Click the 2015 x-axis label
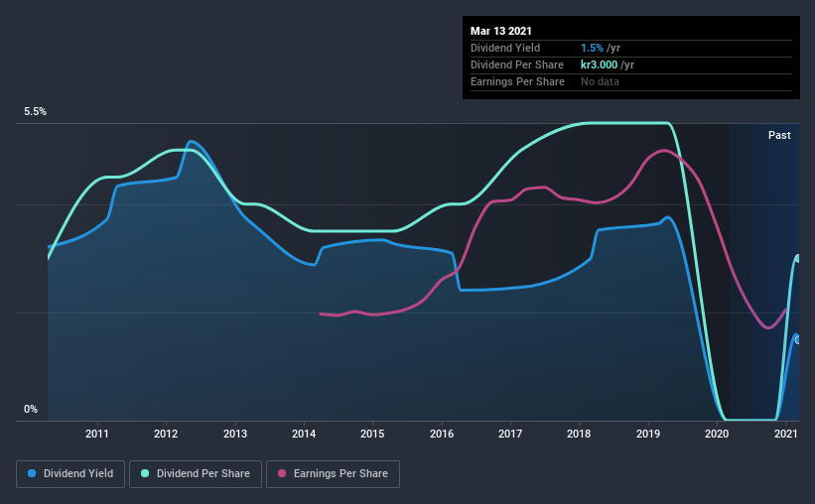This screenshot has height=504, width=815. [372, 434]
